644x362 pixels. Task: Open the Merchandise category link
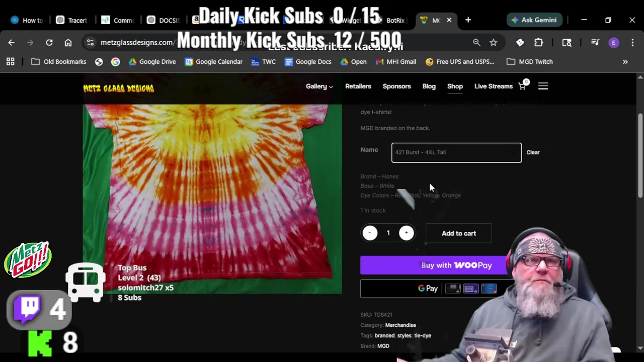tap(400, 325)
